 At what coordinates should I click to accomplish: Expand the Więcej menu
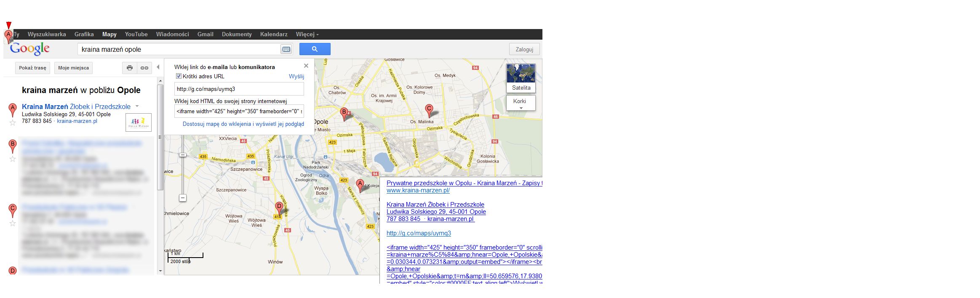point(307,35)
